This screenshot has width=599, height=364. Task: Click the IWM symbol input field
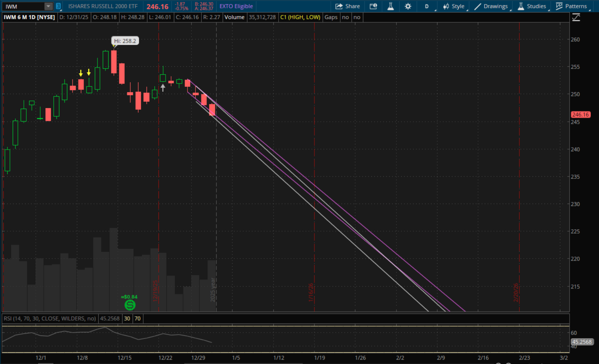[23, 6]
